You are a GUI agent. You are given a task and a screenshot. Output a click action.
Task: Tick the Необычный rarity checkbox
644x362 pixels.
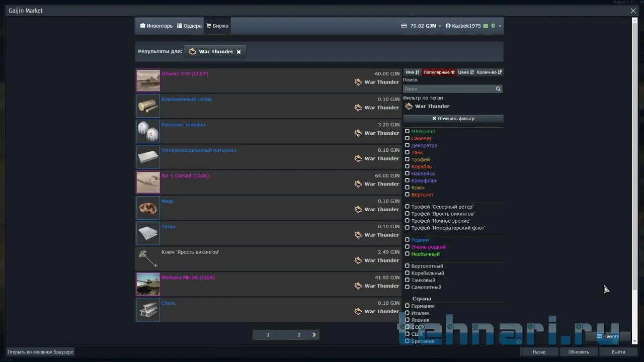click(407, 254)
